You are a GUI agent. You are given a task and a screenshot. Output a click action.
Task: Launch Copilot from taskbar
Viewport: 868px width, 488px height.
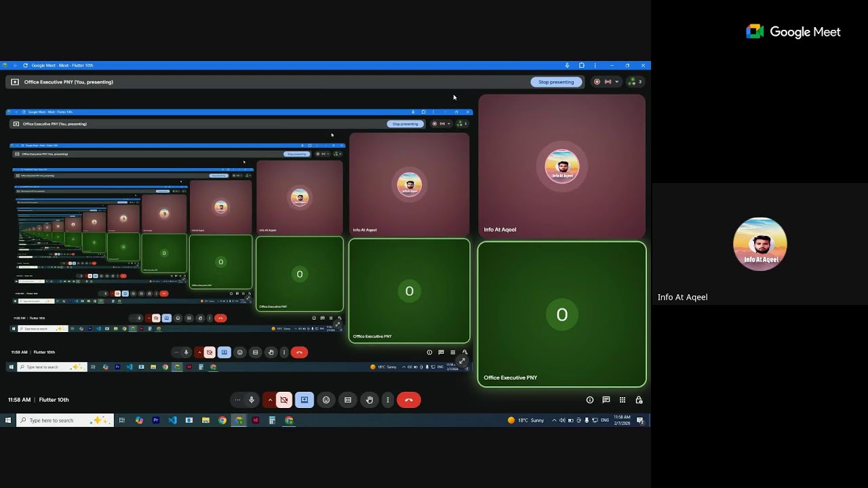click(139, 420)
